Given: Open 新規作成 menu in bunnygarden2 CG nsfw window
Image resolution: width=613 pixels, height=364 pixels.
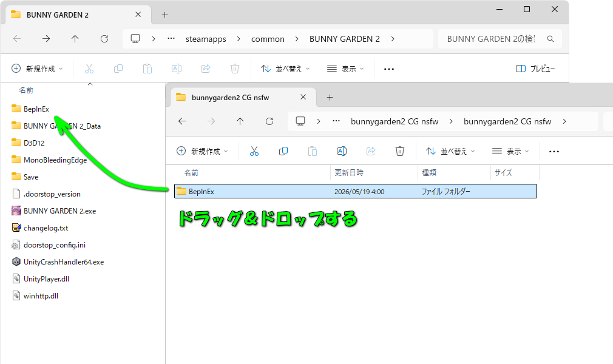Looking at the screenshot, I should tap(202, 151).
